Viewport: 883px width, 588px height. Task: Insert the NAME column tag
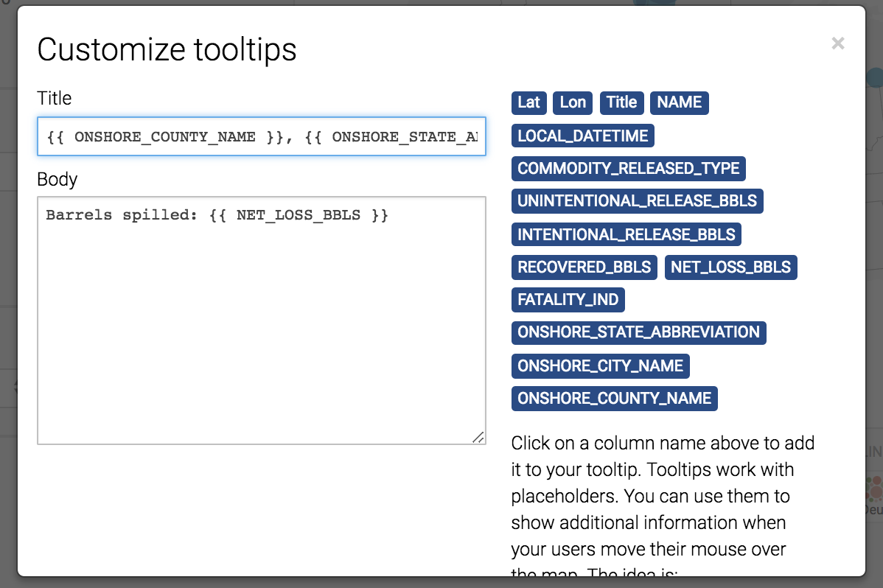click(679, 102)
